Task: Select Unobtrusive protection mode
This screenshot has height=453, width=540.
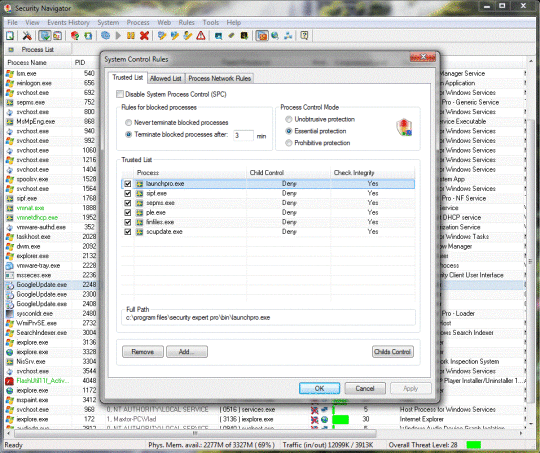Action: coord(289,119)
